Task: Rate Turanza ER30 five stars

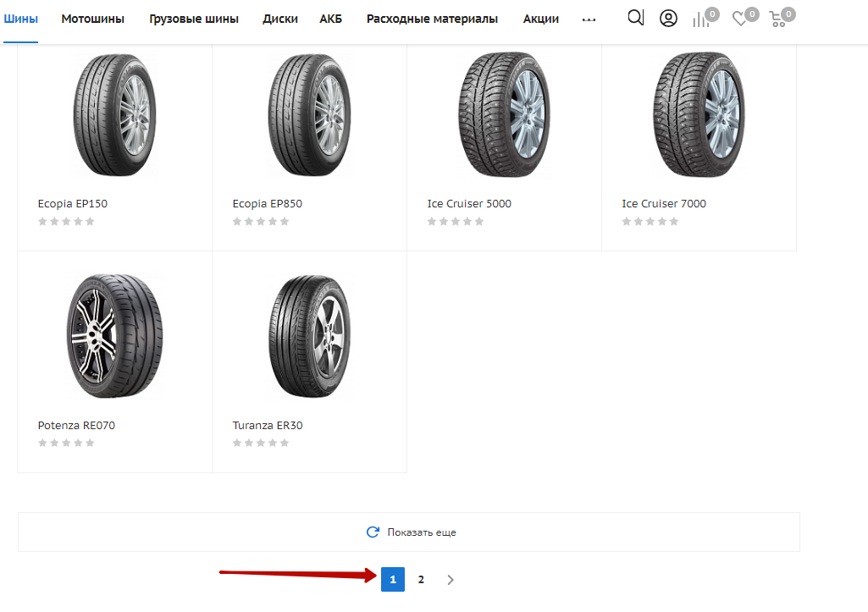Action: coord(285,443)
